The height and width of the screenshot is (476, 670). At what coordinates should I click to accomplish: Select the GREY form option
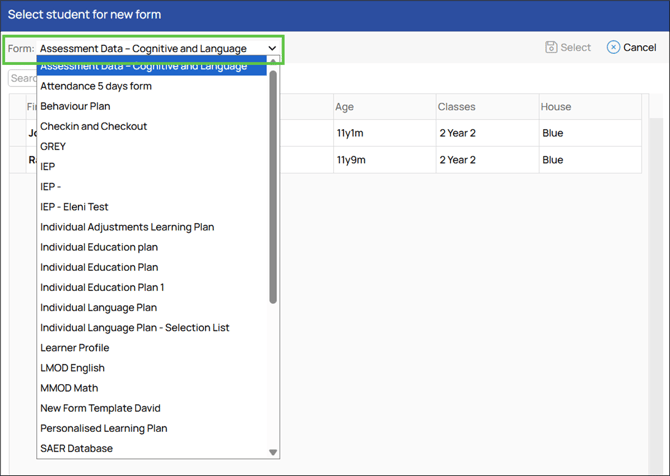[x=53, y=146]
